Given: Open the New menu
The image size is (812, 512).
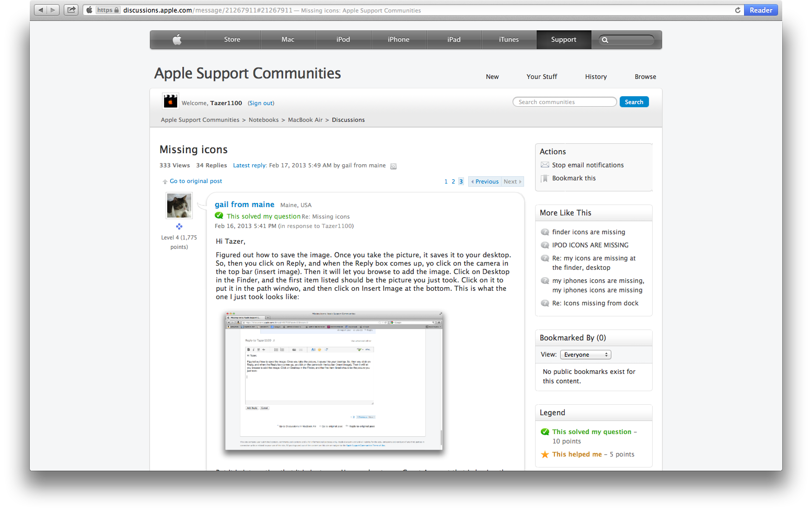Looking at the screenshot, I should [x=492, y=77].
